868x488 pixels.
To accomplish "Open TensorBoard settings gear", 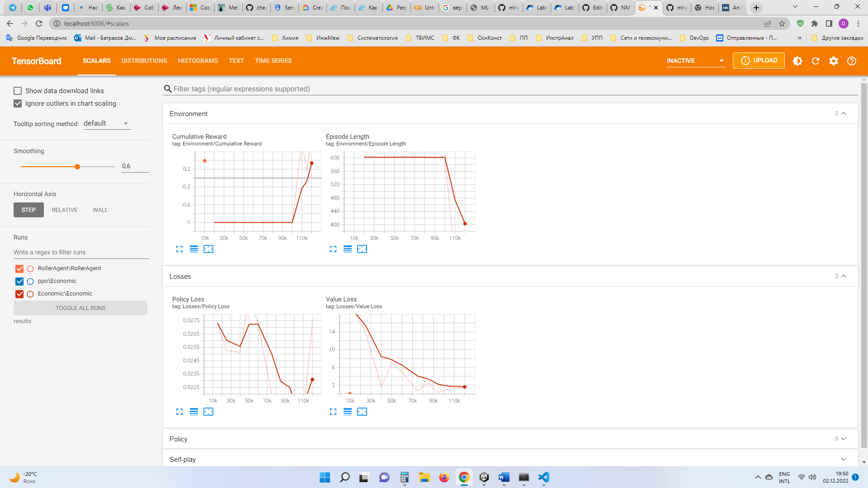I will (x=834, y=61).
